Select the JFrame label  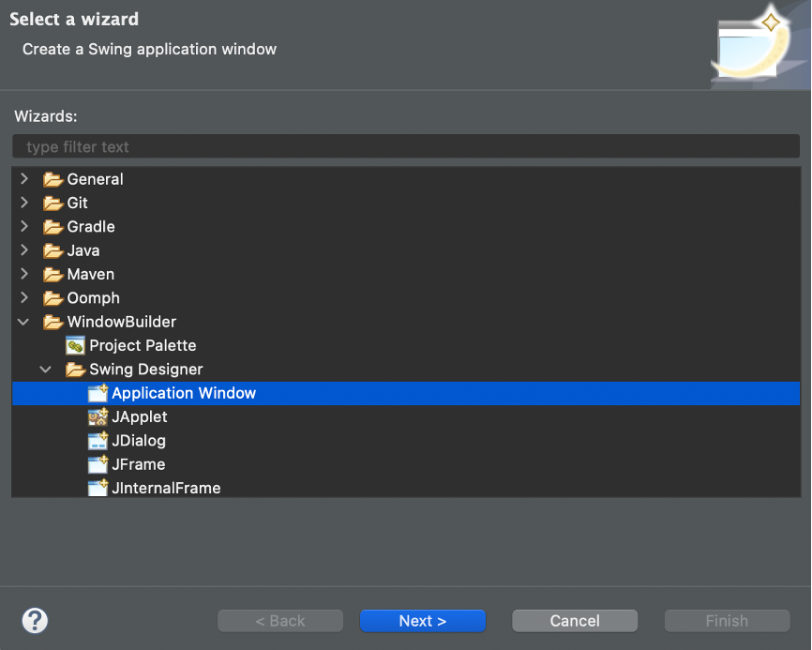tap(139, 464)
